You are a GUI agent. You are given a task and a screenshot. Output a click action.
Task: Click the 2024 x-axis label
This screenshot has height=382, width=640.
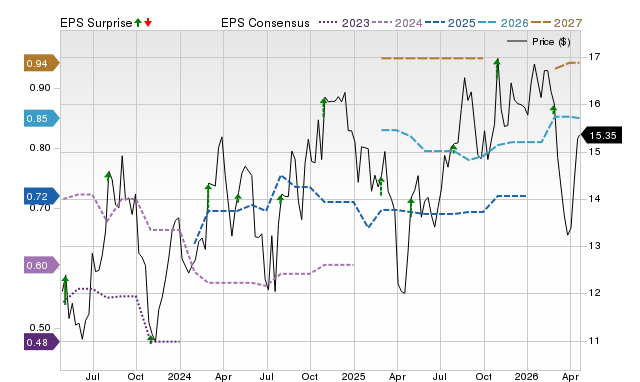180,376
